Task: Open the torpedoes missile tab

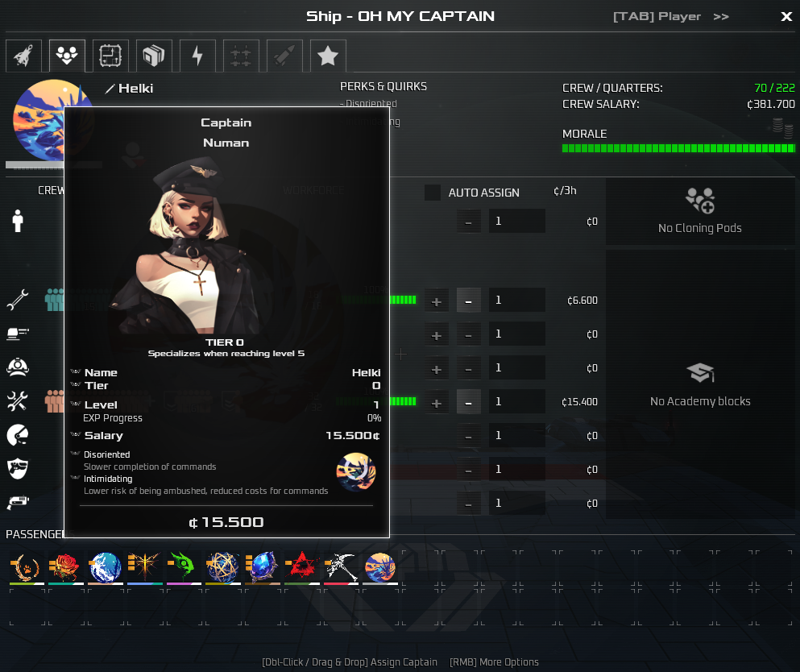Action: (284, 56)
